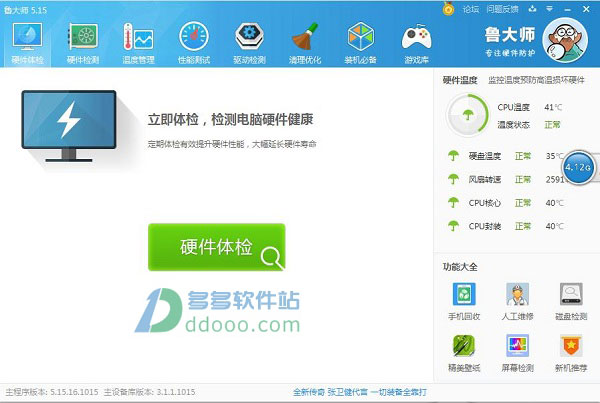Click the CPU temperature circular gauge

coord(467,115)
